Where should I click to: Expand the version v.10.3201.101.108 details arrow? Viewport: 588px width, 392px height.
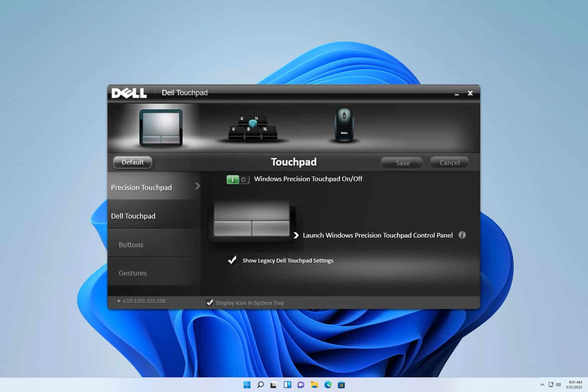[x=119, y=301]
